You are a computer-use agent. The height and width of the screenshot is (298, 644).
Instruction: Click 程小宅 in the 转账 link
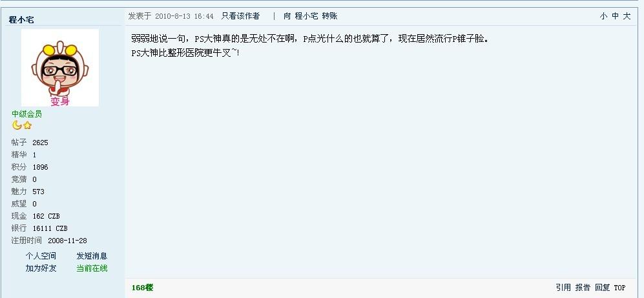click(306, 16)
